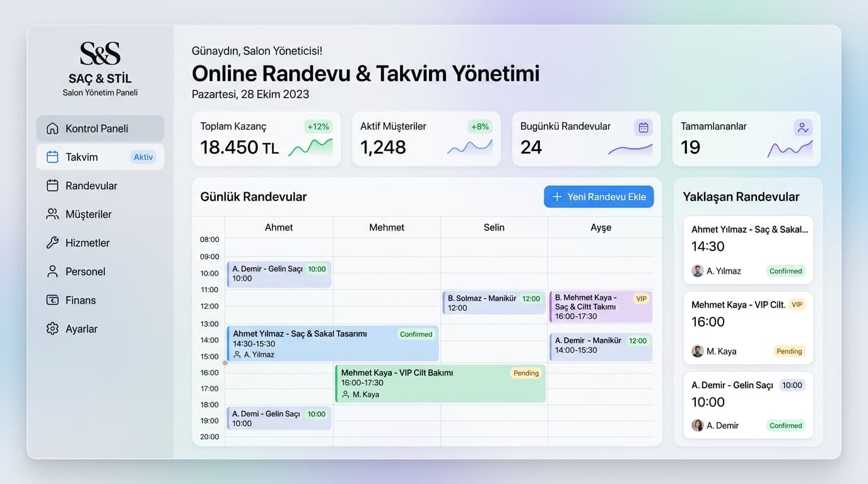This screenshot has width=868, height=484.
Task: Open A. Demi Gelin Saçı evening appointment
Action: click(279, 418)
